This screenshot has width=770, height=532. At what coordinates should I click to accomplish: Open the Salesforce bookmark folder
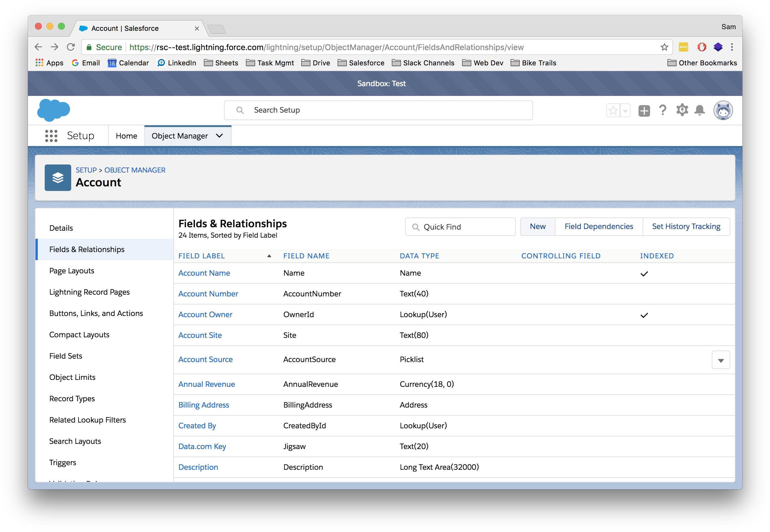(361, 63)
